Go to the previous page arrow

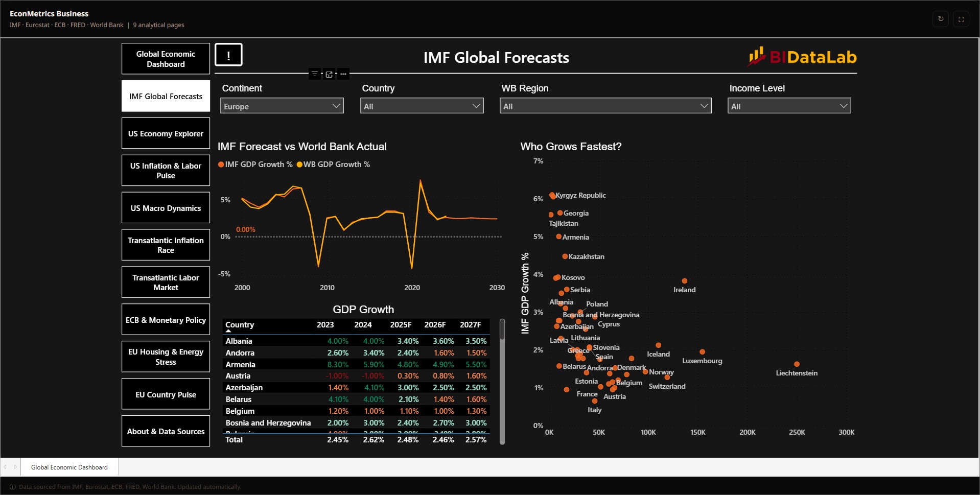pyautogui.click(x=5, y=467)
